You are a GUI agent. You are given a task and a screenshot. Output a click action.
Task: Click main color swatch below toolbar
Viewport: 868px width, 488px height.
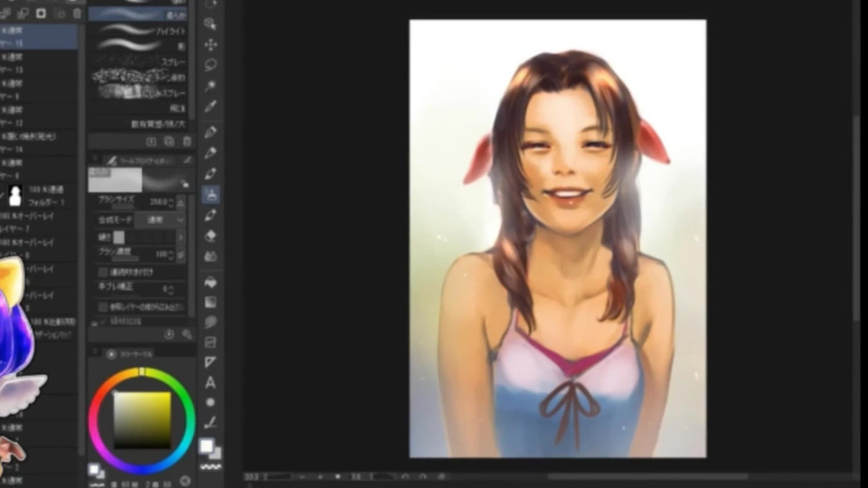(x=206, y=446)
